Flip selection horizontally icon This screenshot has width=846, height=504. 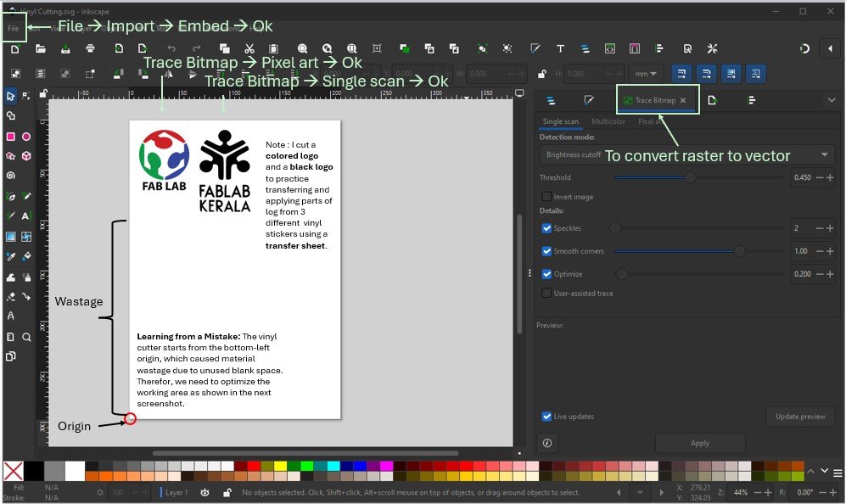(x=168, y=74)
